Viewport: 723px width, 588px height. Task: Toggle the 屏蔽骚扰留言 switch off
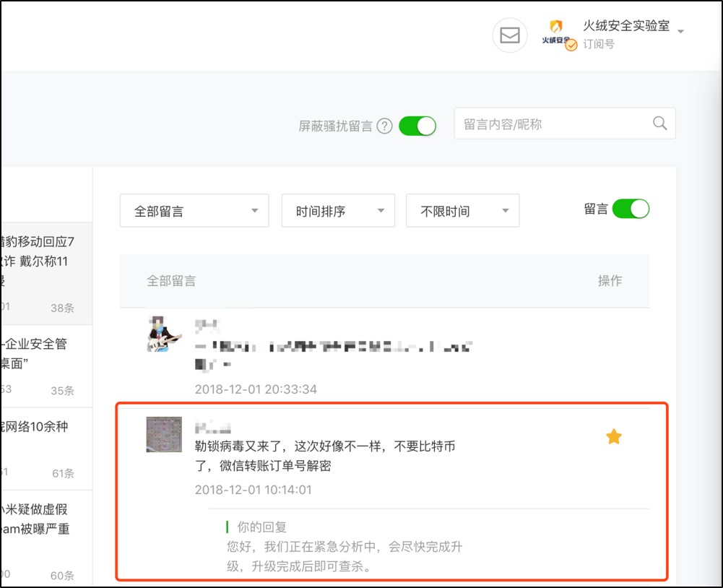[x=417, y=126]
